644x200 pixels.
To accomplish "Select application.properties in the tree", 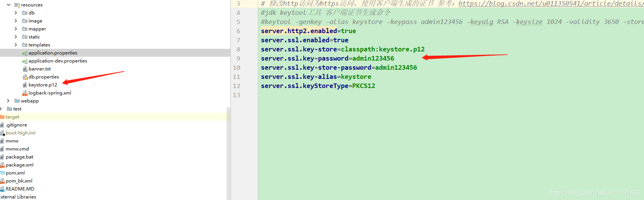I will click(x=53, y=53).
